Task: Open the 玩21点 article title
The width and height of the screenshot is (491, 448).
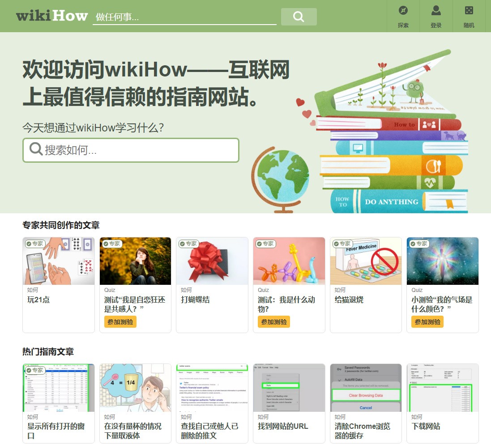Action: tap(38, 300)
